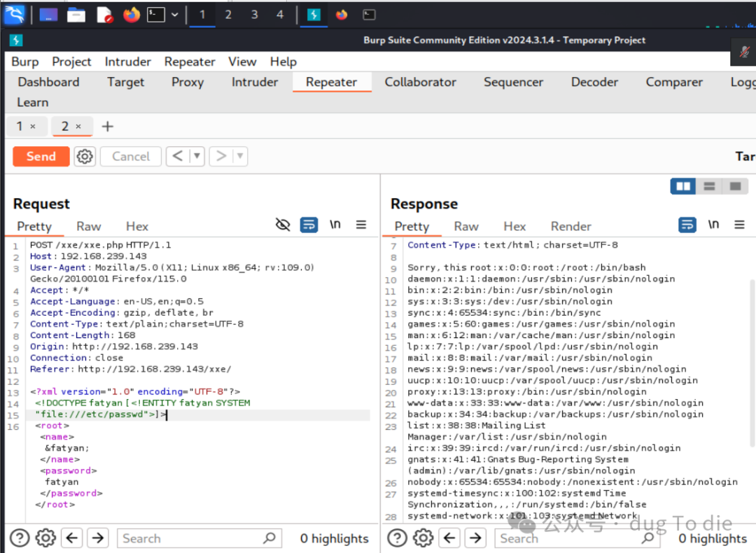756x553 pixels.
Task: Click the Response panel vertical scrollbar
Action: click(752, 363)
